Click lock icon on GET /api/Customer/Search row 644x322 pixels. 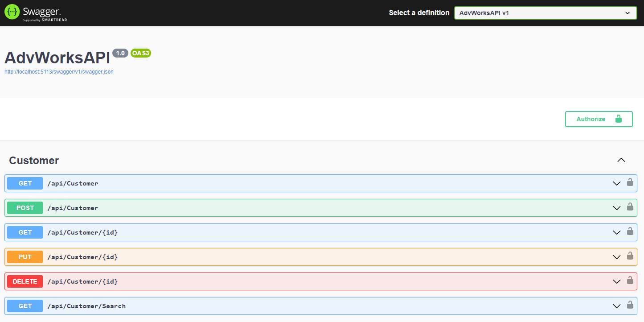point(630,305)
